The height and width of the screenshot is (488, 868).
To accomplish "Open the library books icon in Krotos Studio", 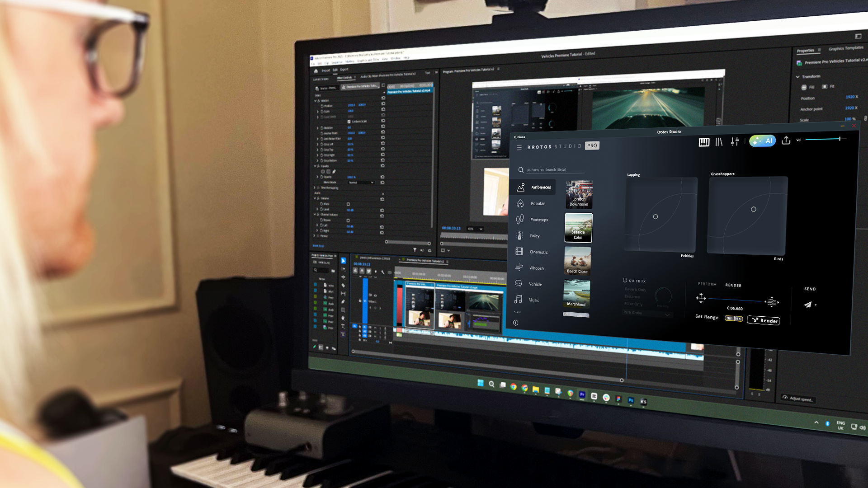I will coord(719,142).
